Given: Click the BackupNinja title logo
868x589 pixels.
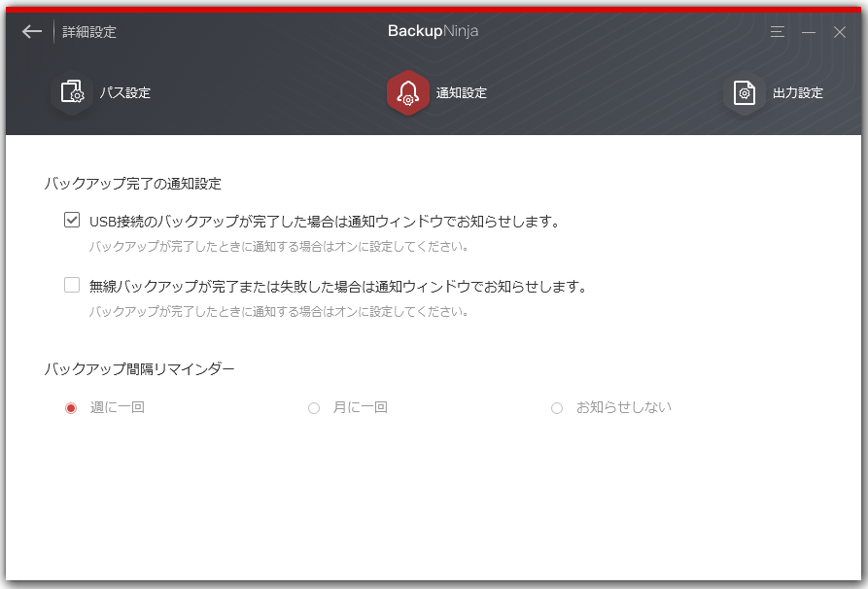Looking at the screenshot, I should pos(433,31).
